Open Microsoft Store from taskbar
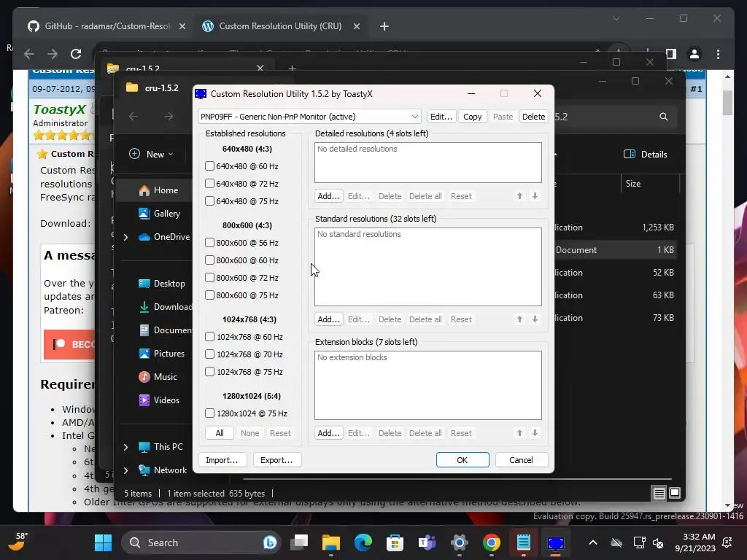This screenshot has height=560, width=747. pos(395,542)
